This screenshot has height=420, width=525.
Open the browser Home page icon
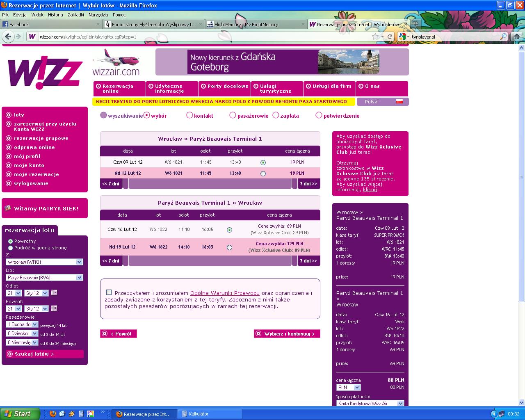[x=516, y=37]
